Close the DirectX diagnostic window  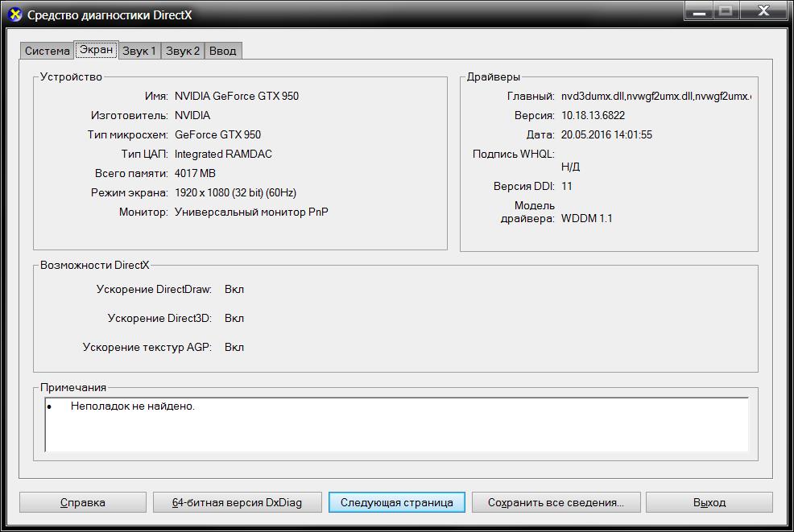763,10
